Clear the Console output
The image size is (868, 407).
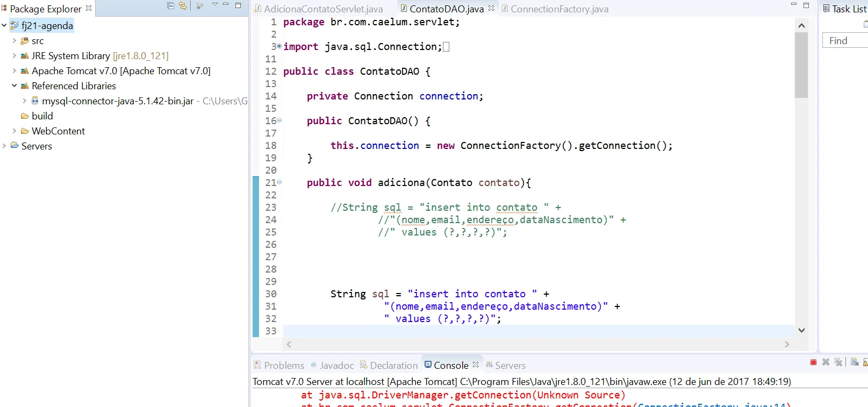click(855, 362)
